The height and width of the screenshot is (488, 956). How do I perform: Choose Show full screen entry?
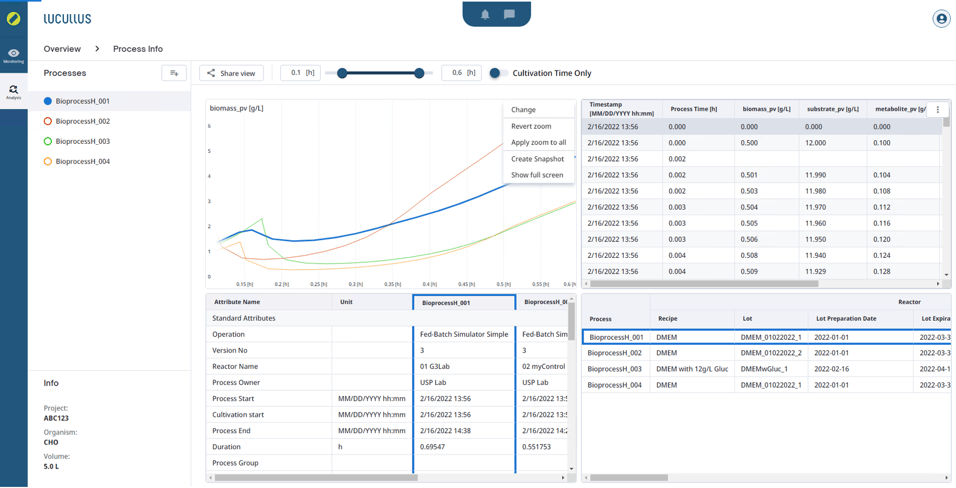point(539,175)
